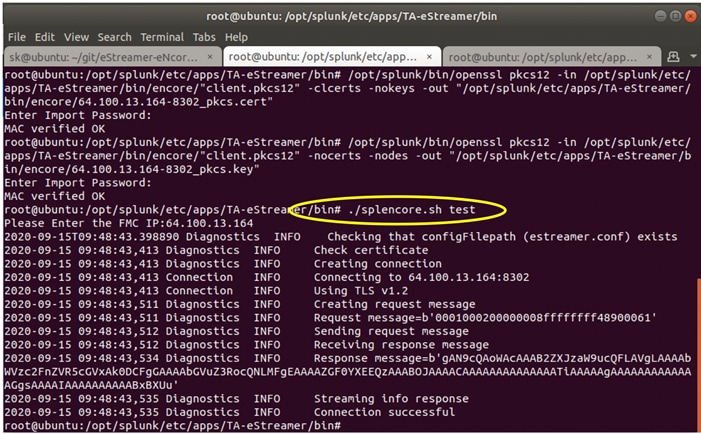The width and height of the screenshot is (701, 434).
Task: Open the Help menu
Action: point(236,37)
